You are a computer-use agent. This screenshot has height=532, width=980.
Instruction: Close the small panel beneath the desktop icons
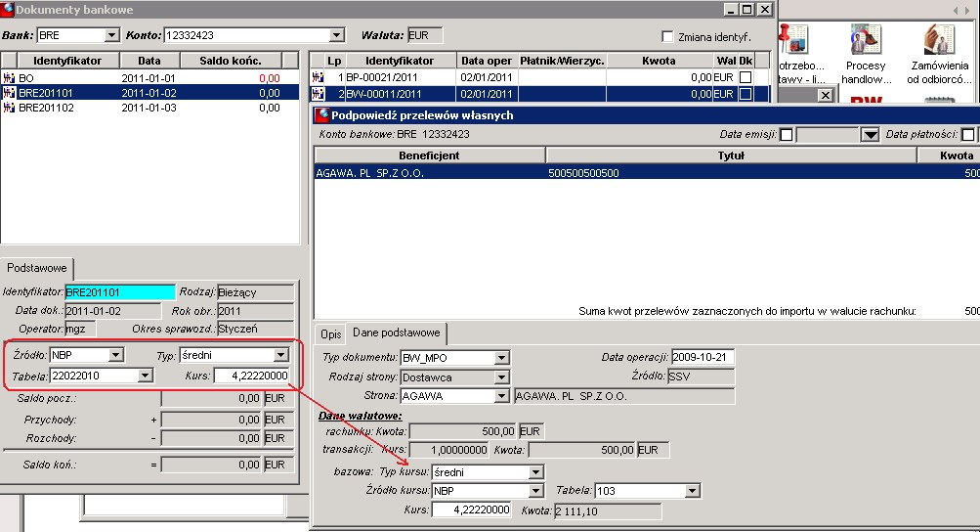(x=825, y=95)
